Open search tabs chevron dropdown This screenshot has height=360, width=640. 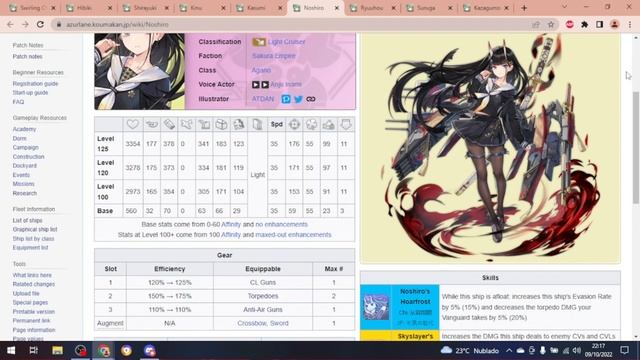[x=564, y=7]
